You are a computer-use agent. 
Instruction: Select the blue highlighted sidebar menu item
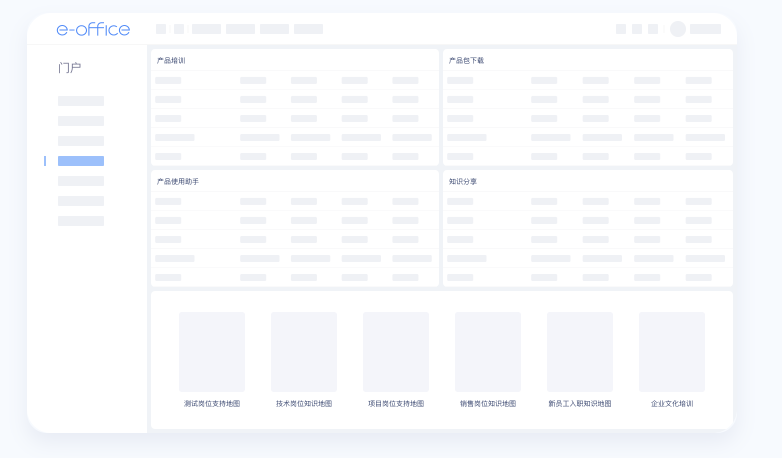[x=81, y=161]
